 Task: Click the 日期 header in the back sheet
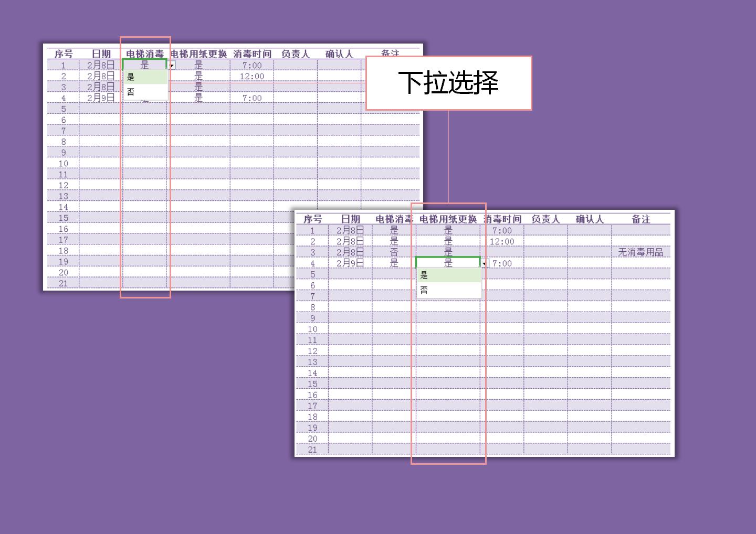point(101,54)
